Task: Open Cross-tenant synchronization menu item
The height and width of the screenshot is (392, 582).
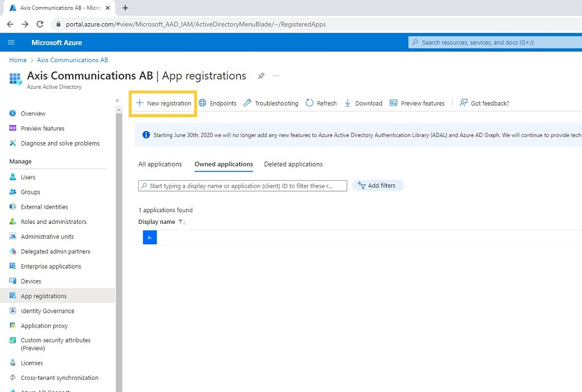Action: coord(59,378)
